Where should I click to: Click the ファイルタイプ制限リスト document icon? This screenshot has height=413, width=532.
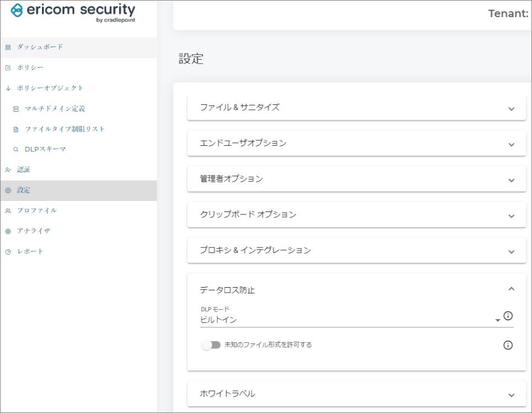16,129
